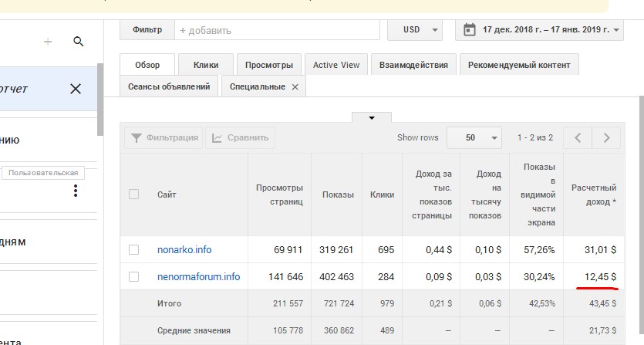
Task: Open the nonarko.info site link
Action: click(184, 249)
